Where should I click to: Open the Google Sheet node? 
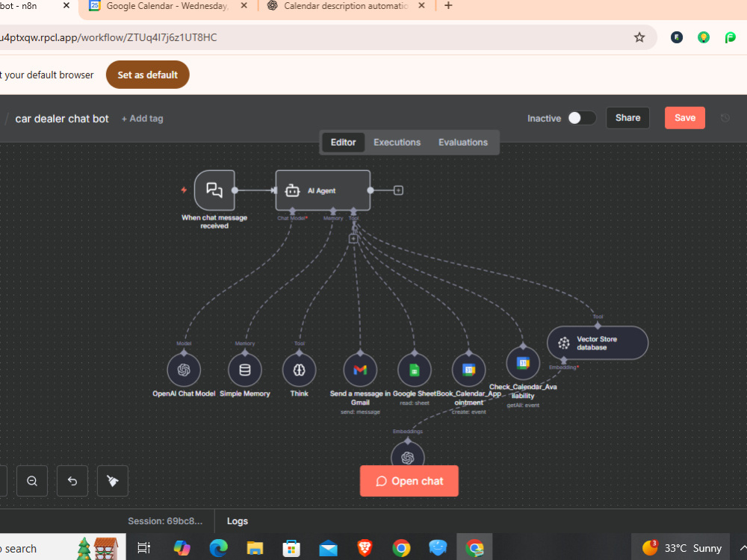[415, 370]
